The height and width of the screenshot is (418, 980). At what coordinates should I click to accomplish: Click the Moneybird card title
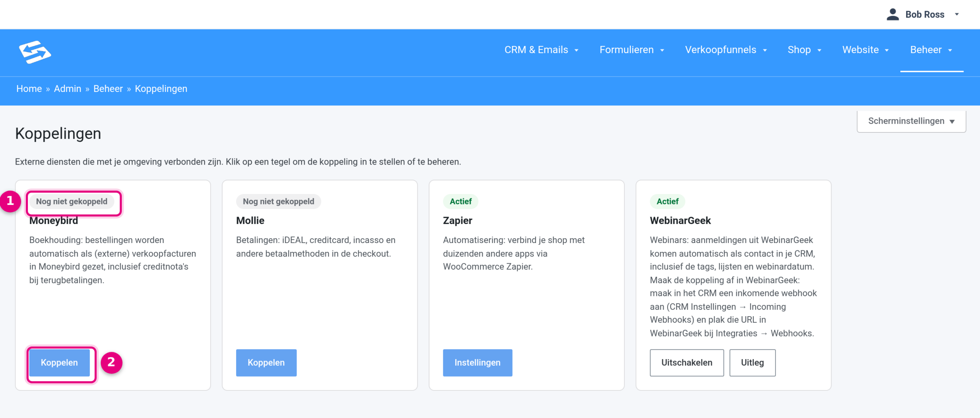[54, 221]
